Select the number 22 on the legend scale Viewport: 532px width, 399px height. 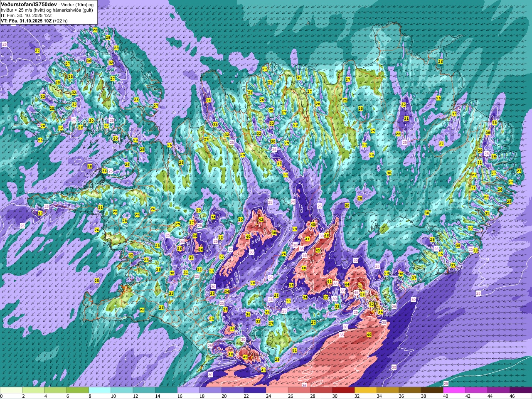click(x=246, y=396)
